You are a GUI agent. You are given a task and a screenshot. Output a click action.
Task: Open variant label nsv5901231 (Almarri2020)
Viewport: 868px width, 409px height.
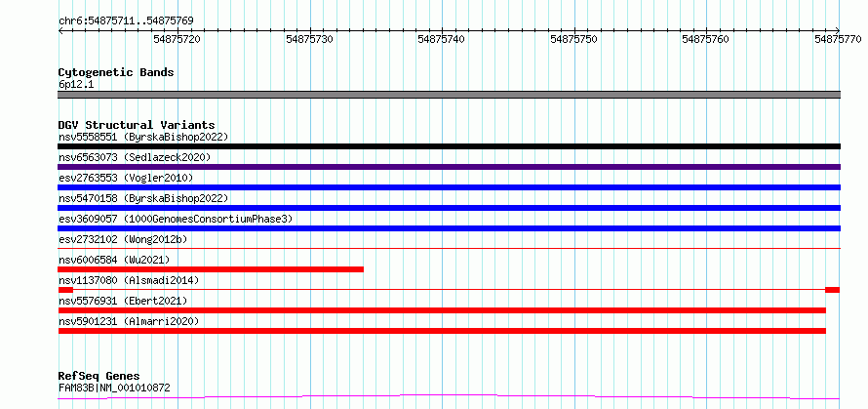point(129,321)
